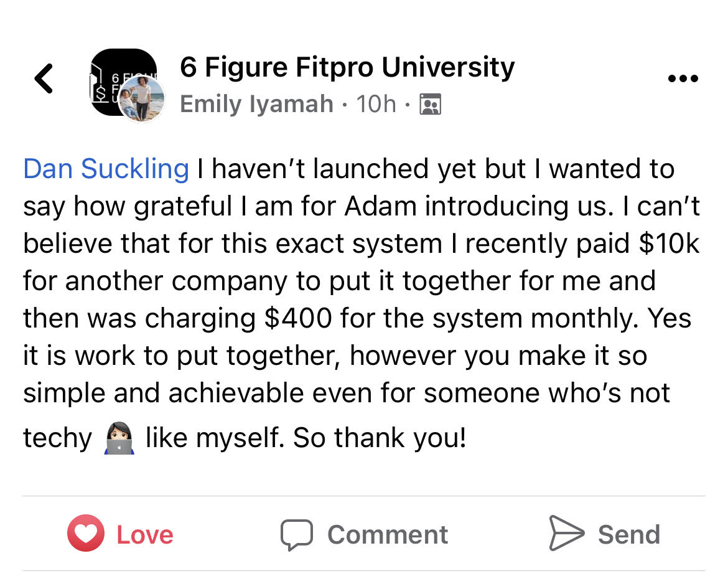The image size is (728, 576).
Task: Select the Comment label
Action: [x=388, y=535]
